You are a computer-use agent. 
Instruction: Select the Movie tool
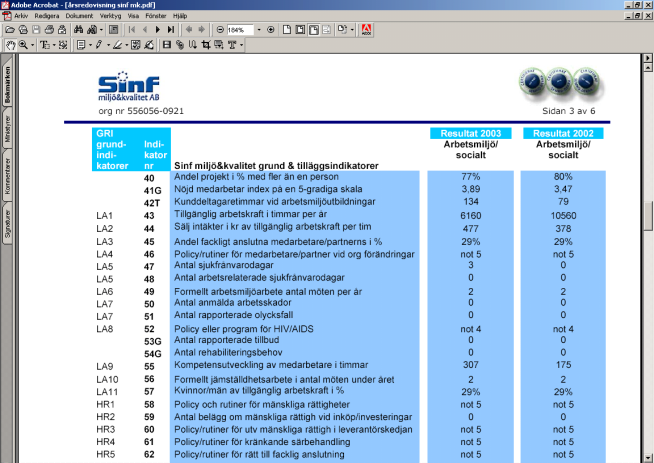(167, 45)
